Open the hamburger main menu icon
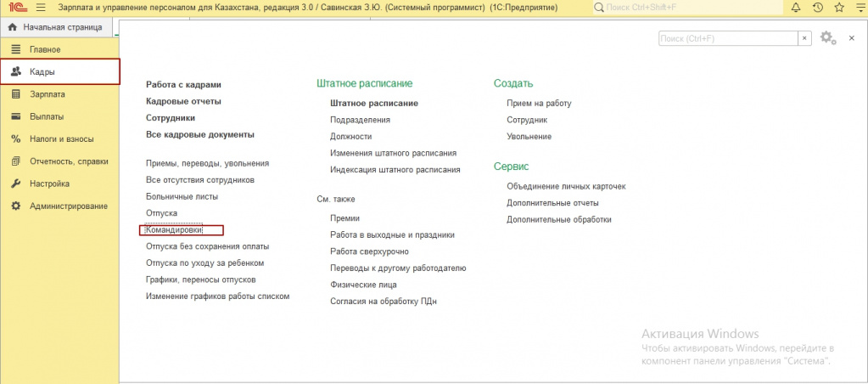 pyautogui.click(x=41, y=8)
